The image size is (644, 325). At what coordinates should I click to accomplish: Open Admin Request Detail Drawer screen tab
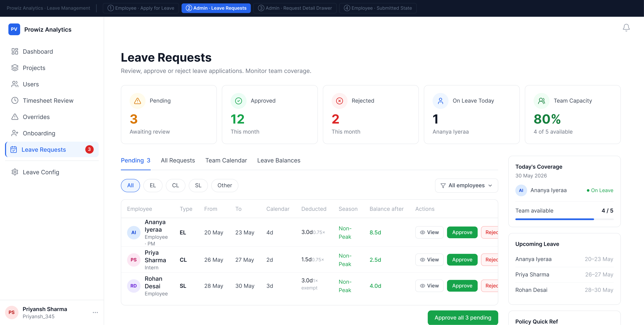[x=295, y=8]
